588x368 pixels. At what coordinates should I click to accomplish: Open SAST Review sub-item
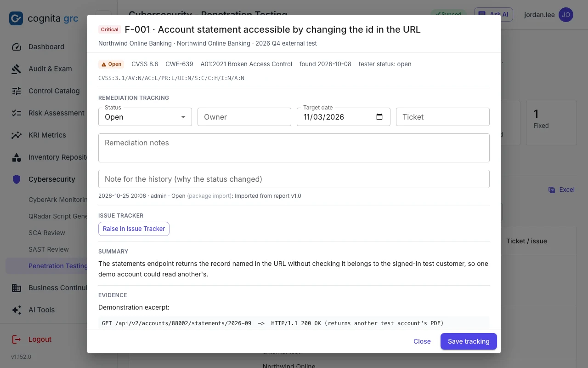49,249
